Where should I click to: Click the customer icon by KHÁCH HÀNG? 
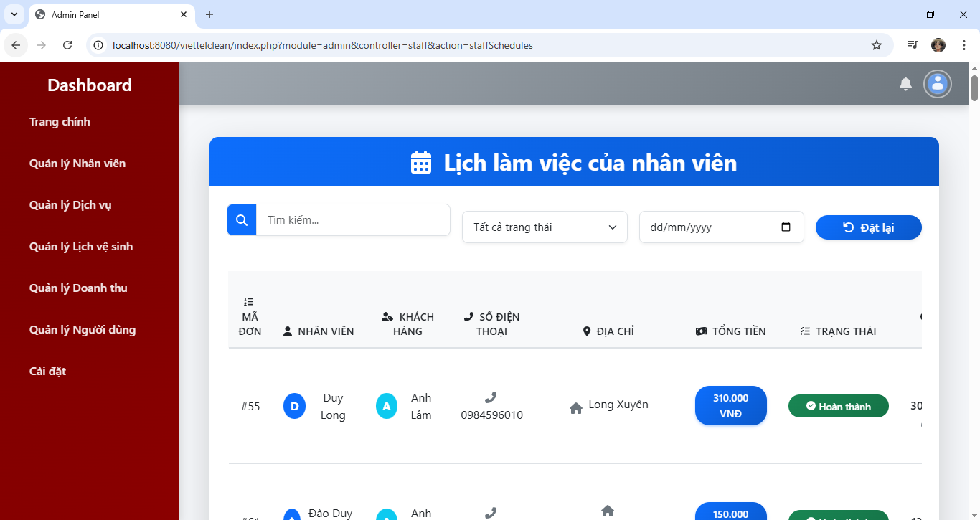tap(387, 317)
